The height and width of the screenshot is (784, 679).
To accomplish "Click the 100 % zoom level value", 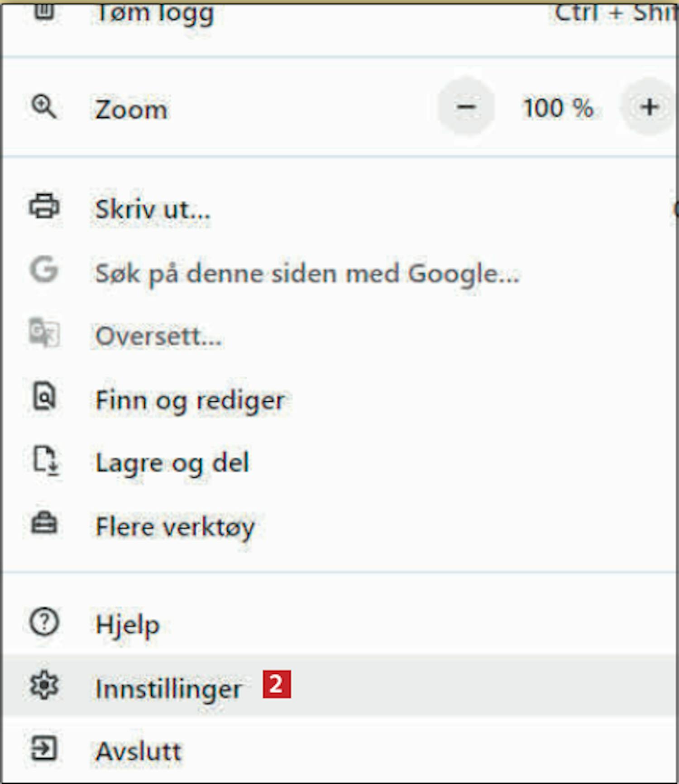I will point(558,108).
